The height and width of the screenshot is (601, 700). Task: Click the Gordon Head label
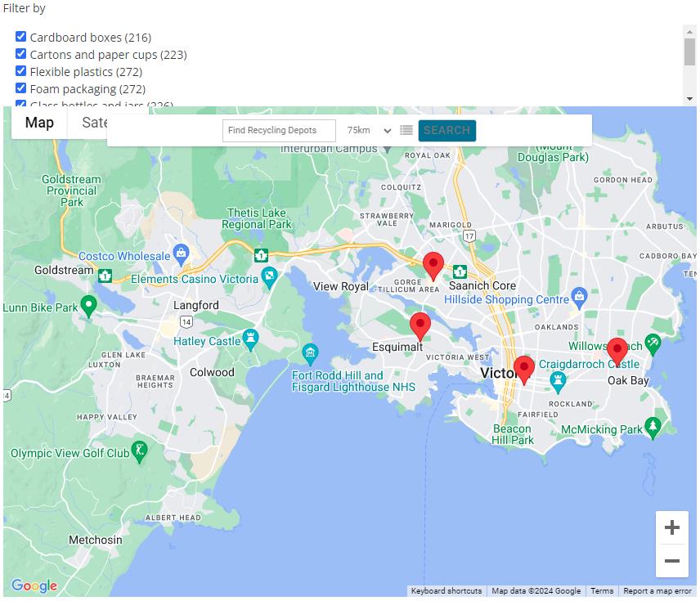click(x=623, y=180)
